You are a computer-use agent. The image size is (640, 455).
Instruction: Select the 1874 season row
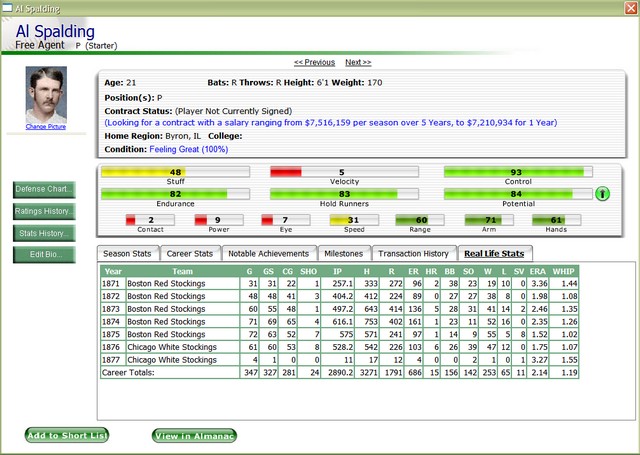coord(340,322)
